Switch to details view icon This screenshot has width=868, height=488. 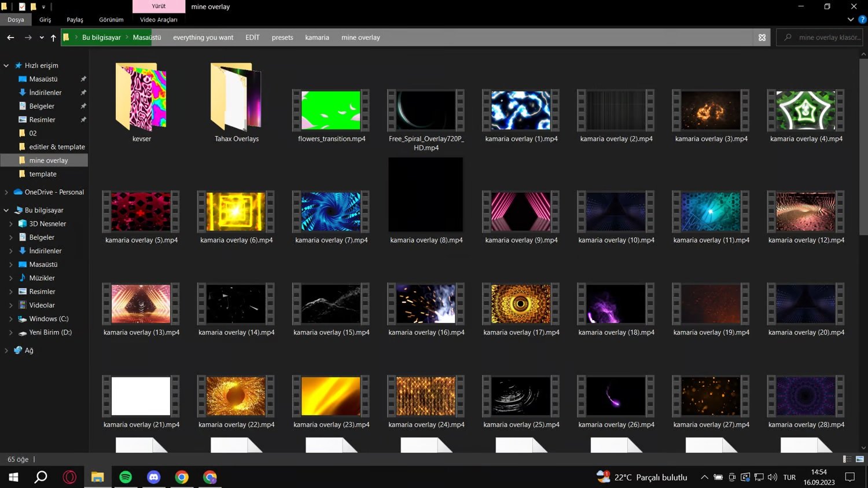tap(847, 459)
